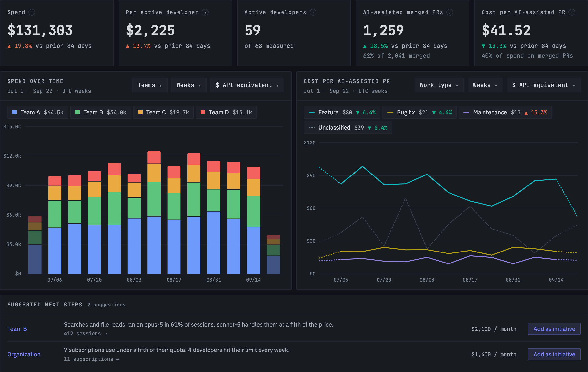The width and height of the screenshot is (588, 372).
Task: Toggle the Maintenance line legend
Action: tap(505, 112)
